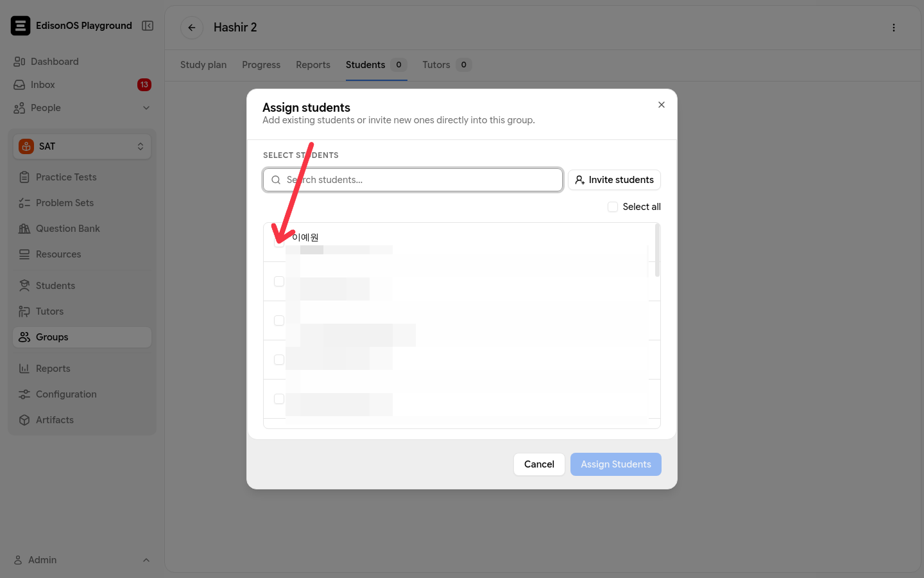Screen dimensions: 924x578
Task: Click the Inbox 13 notification badge
Action: [x=144, y=85]
